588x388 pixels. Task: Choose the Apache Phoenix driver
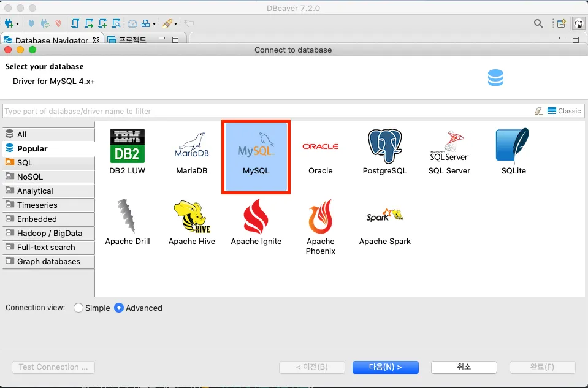[x=320, y=227]
